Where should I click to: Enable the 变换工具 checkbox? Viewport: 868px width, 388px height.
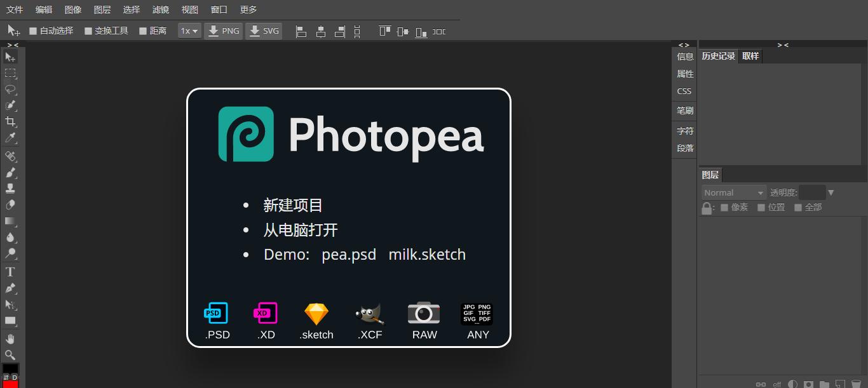point(88,30)
